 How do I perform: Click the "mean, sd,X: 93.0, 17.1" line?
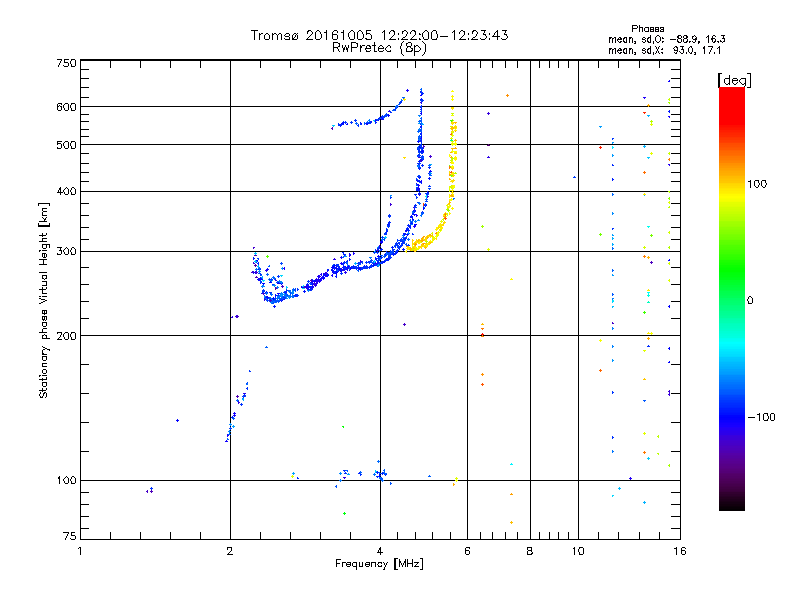tap(664, 50)
